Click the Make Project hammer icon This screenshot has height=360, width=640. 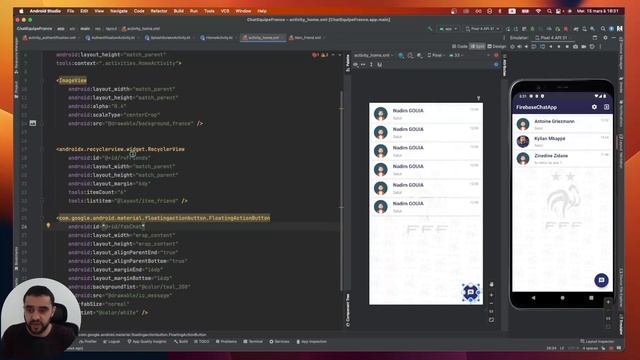pos(430,29)
